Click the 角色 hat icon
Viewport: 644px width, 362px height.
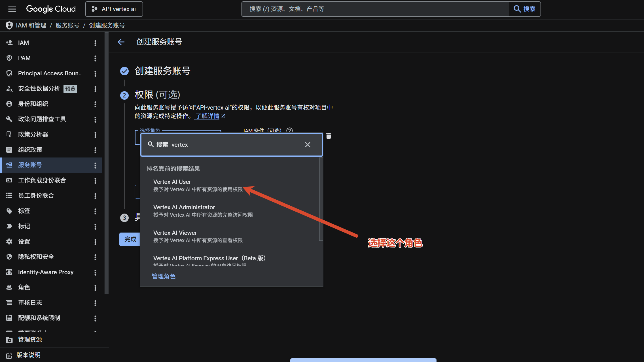pyautogui.click(x=9, y=288)
